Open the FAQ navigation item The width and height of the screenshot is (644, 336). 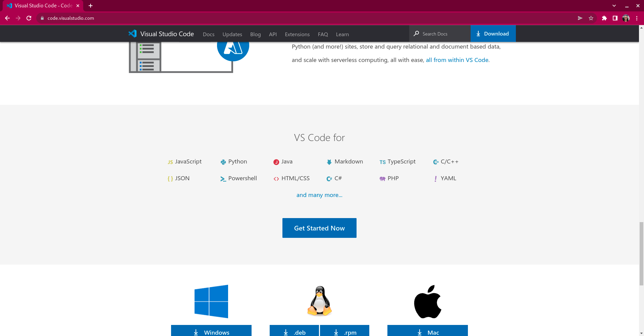click(x=323, y=34)
